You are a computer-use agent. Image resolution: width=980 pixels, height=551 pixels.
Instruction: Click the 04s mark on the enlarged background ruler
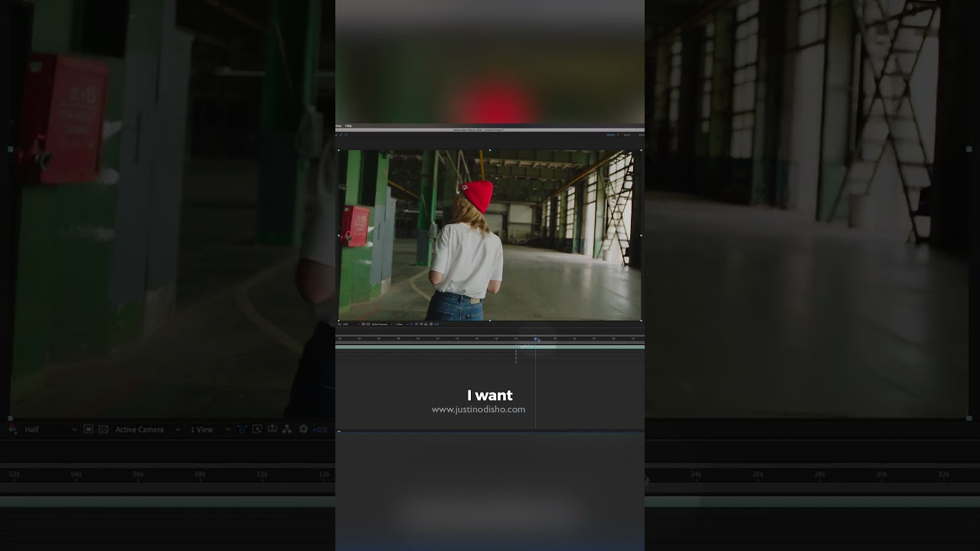(x=76, y=474)
